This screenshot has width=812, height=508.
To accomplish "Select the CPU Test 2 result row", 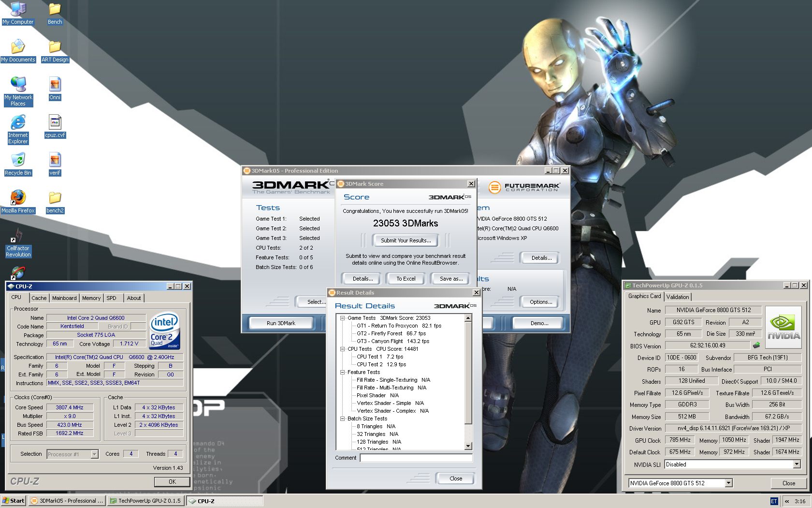I will (381, 364).
